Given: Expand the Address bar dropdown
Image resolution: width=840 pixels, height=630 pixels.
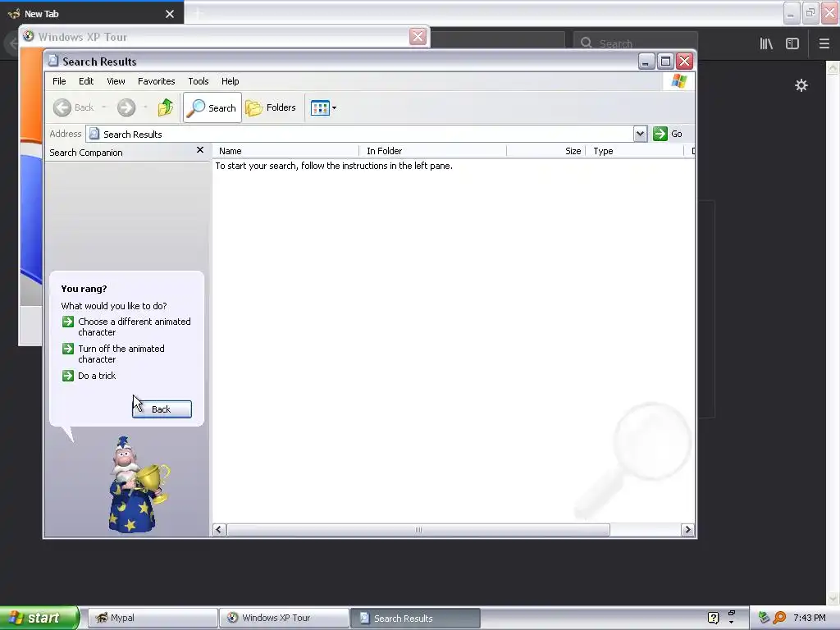Looking at the screenshot, I should click(x=640, y=134).
